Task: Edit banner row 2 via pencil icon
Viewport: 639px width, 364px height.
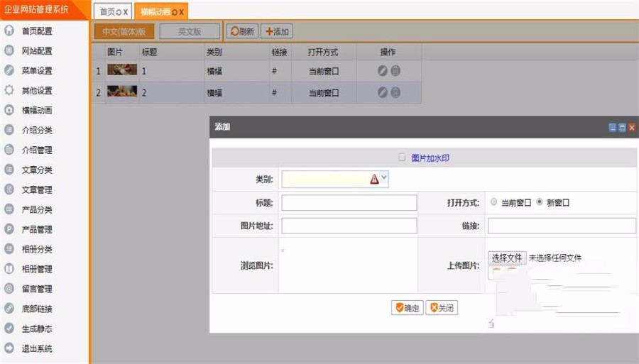Action: (x=382, y=92)
